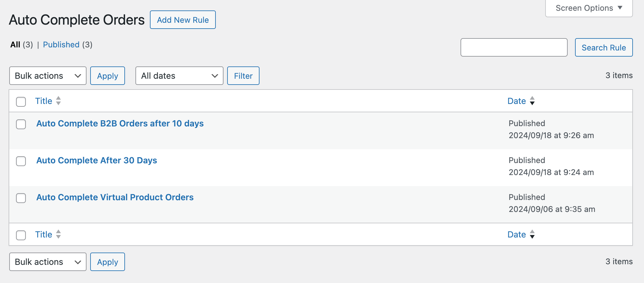Viewport: 644px width, 283px height.
Task: Click inside the search rules text field
Action: coord(513,47)
